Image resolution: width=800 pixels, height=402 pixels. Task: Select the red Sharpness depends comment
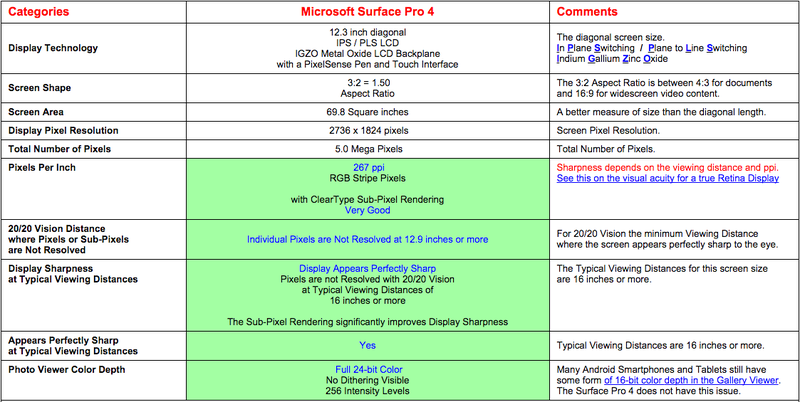pyautogui.click(x=668, y=167)
